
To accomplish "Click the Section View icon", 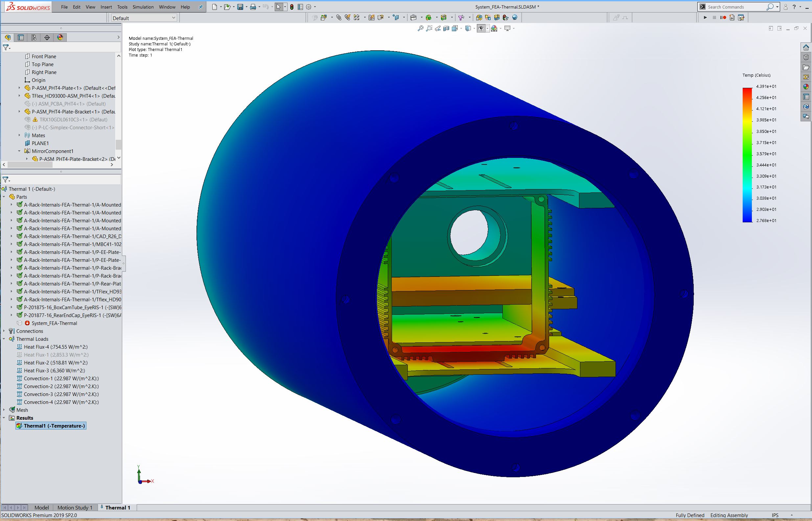I will pyautogui.click(x=446, y=28).
